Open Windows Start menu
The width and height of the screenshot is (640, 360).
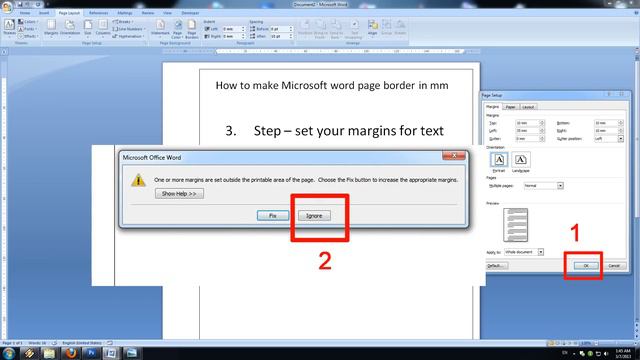(8, 353)
